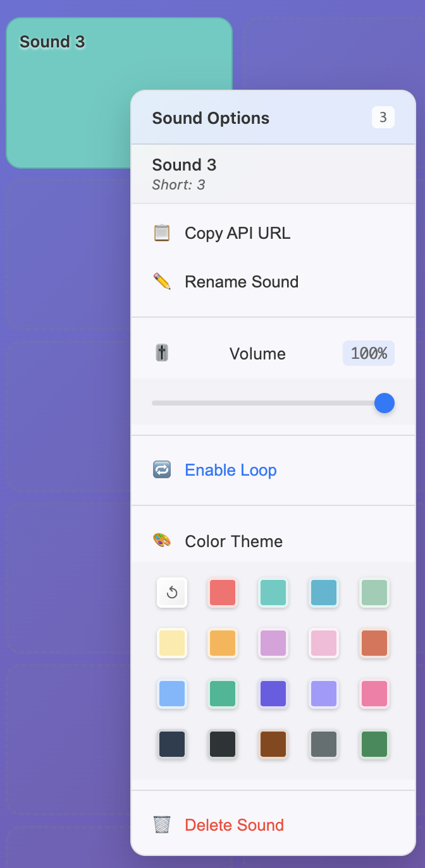Click the loop arrows icon next to Enable Loop
Screen dimensions: 425x868
coord(162,469)
